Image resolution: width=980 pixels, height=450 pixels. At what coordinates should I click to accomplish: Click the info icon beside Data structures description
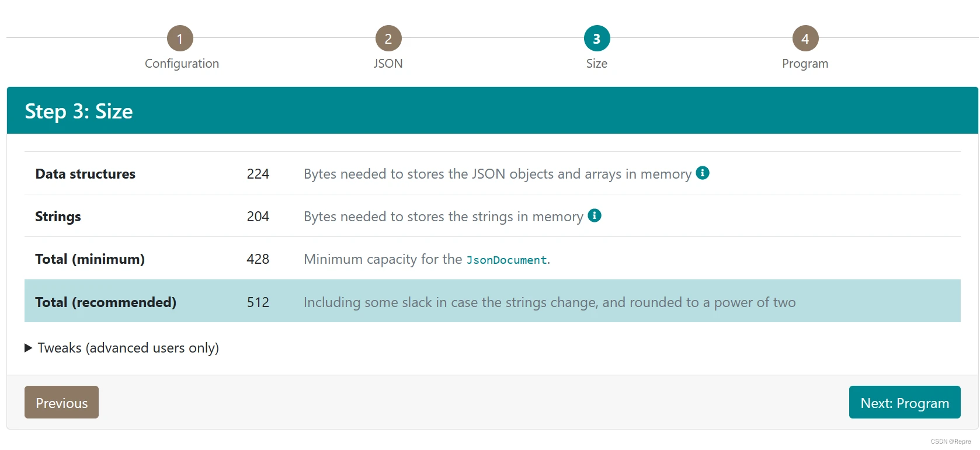point(703,173)
